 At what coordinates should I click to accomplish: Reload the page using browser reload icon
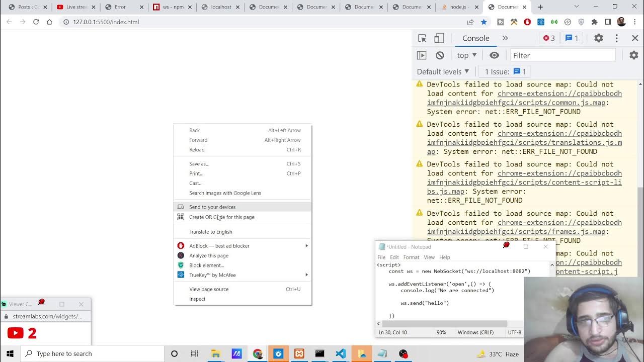click(x=36, y=22)
